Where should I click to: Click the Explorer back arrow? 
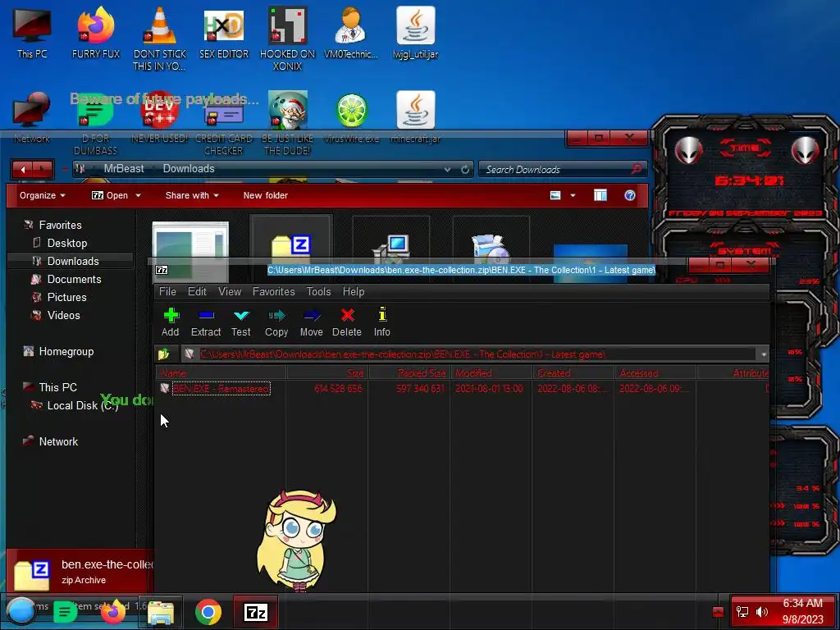point(22,170)
